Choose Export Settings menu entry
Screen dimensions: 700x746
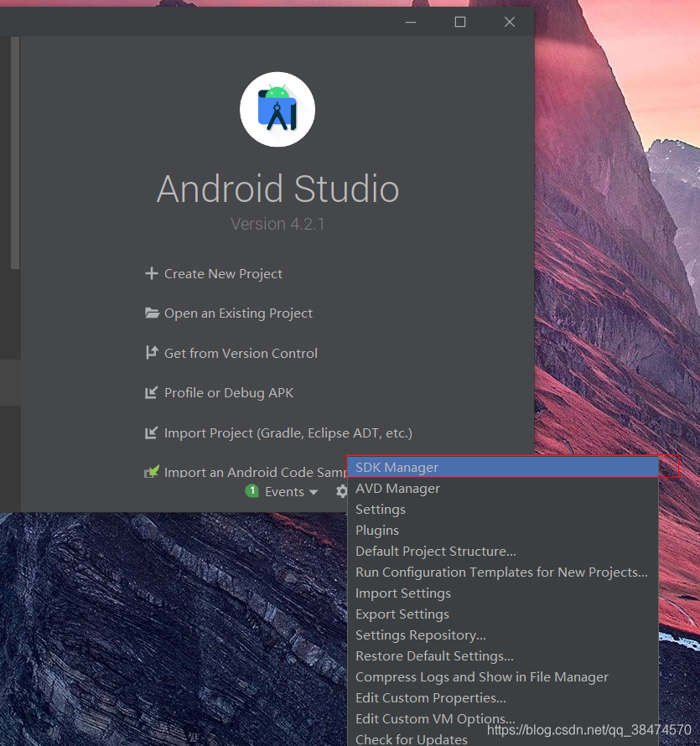(x=503, y=614)
